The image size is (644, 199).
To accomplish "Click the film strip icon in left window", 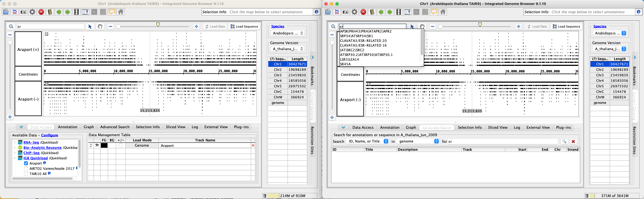I will [x=77, y=12].
